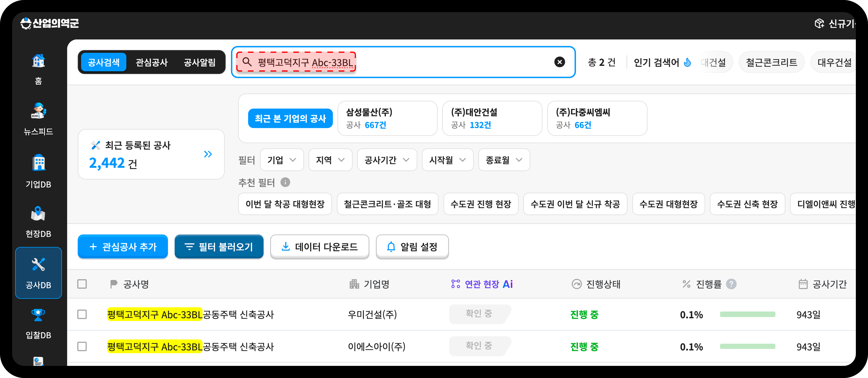Switch to the 관심공사 tab
This screenshot has height=378, width=868.
point(152,62)
